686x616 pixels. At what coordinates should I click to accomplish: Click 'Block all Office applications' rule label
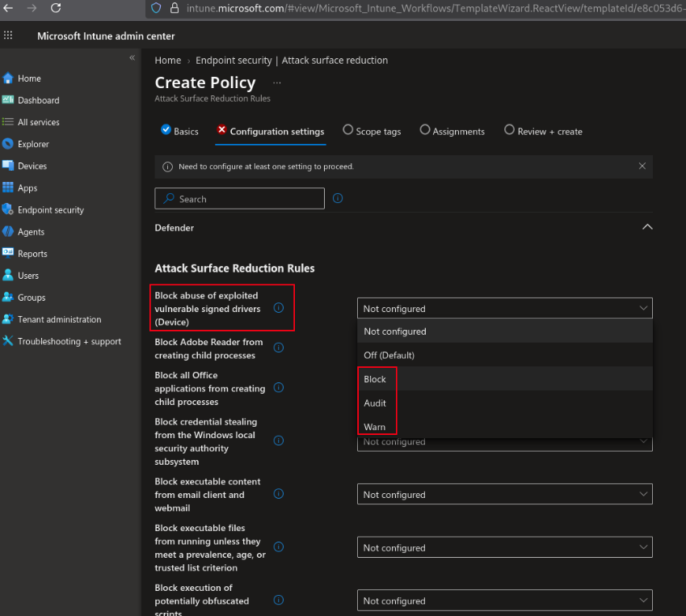pos(210,388)
